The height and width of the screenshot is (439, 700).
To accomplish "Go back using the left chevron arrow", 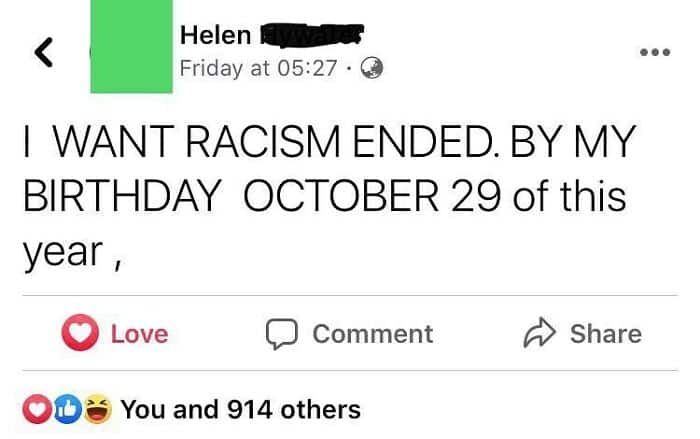I will point(44,52).
